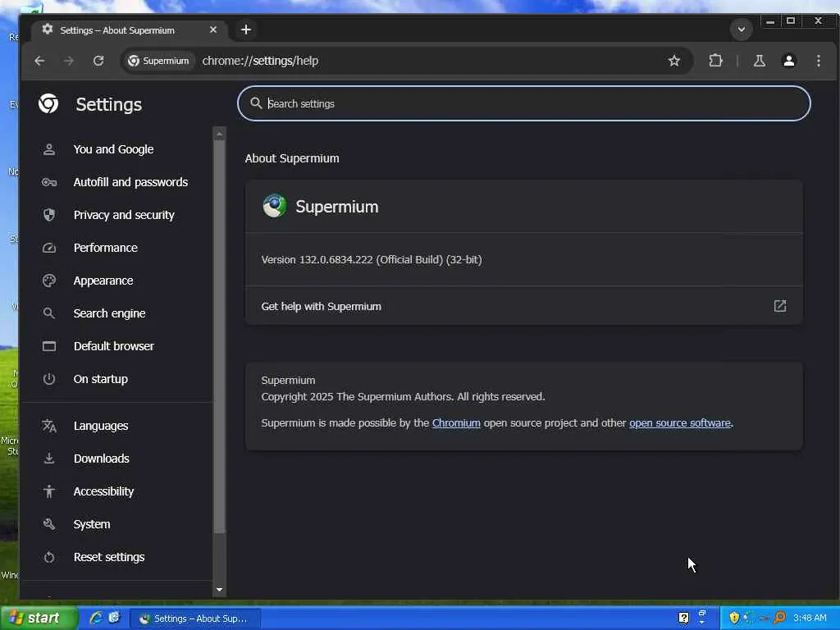Close the Settings – About Supermium tab
Image resolution: width=840 pixels, height=630 pixels.
tap(213, 30)
